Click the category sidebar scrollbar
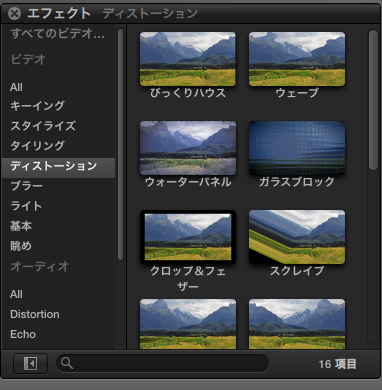 coord(120,144)
